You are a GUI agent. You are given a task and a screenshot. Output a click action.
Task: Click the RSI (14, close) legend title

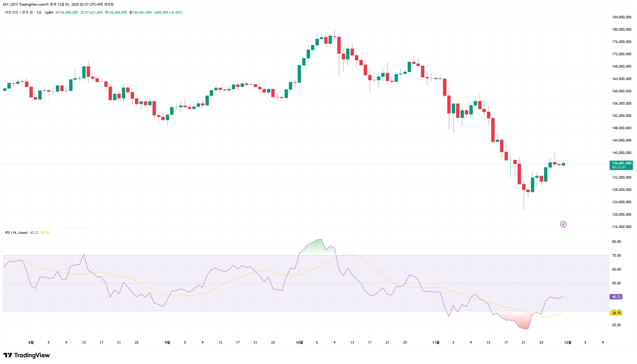pos(16,233)
